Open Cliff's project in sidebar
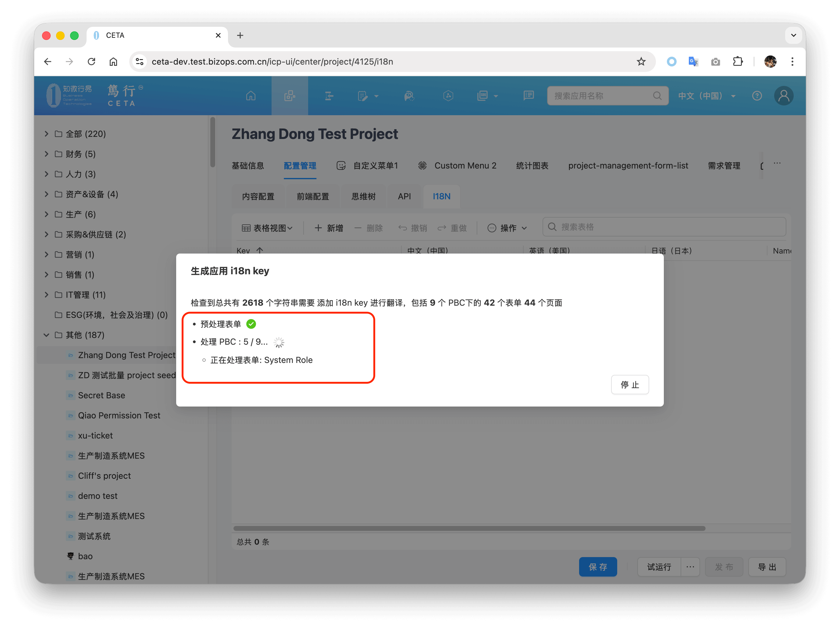The image size is (840, 629). (x=104, y=476)
